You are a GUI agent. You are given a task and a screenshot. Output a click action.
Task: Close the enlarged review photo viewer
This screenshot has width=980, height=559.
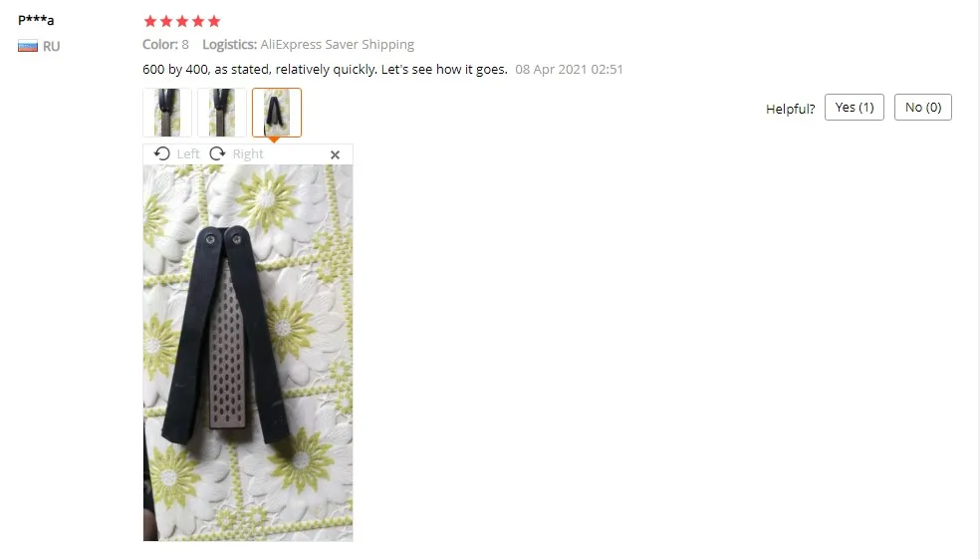click(x=335, y=154)
